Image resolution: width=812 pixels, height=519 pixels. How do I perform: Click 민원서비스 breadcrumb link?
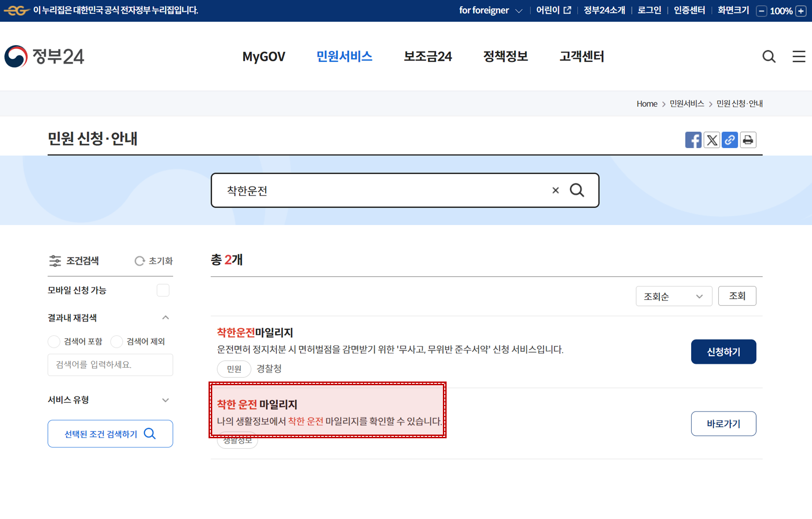click(x=687, y=104)
